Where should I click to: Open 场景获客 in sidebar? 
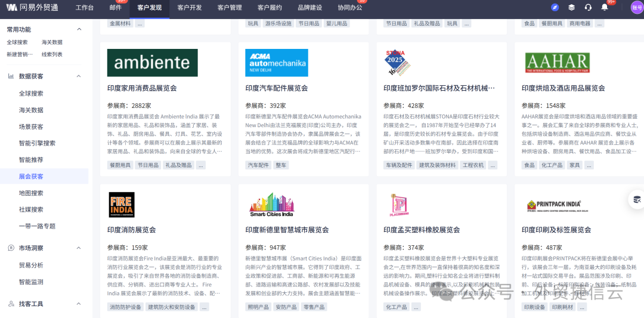click(31, 126)
